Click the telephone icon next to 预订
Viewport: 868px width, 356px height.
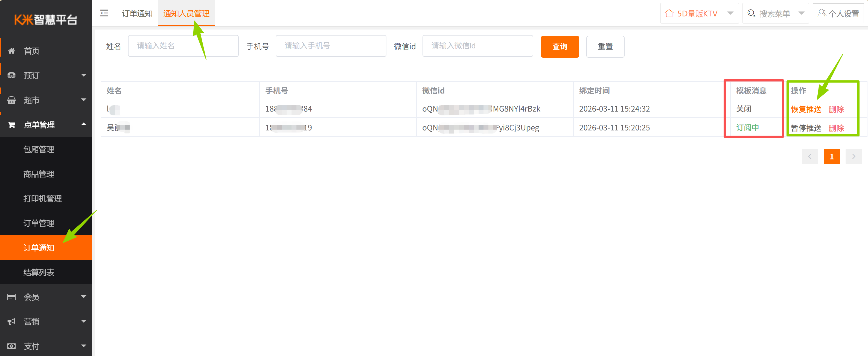click(11, 75)
